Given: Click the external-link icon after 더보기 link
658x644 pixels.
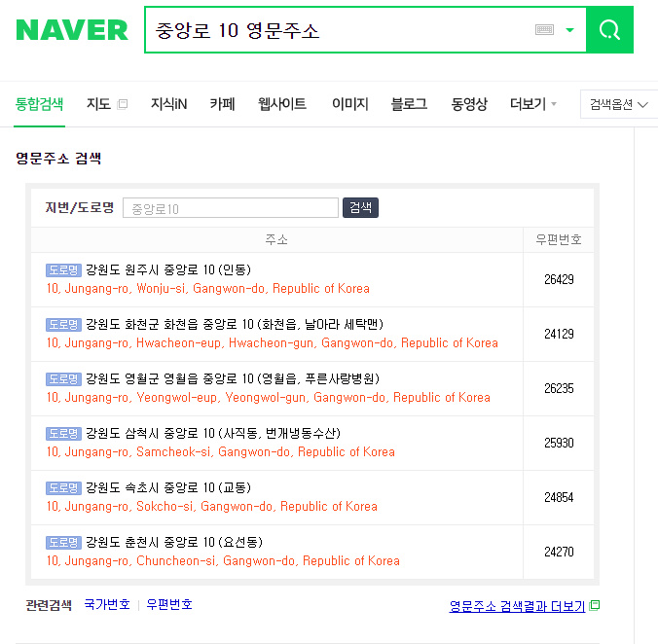Looking at the screenshot, I should (x=595, y=605).
